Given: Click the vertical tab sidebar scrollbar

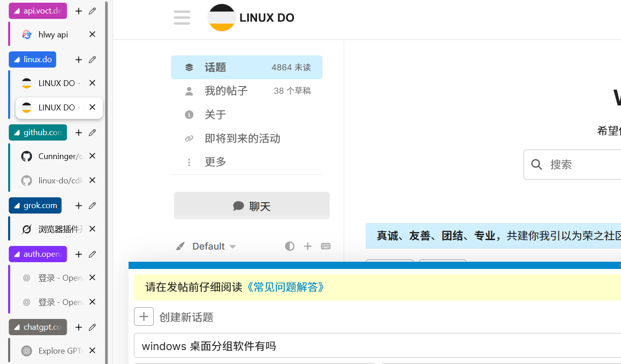Looking at the screenshot, I should pyautogui.click(x=106, y=182).
